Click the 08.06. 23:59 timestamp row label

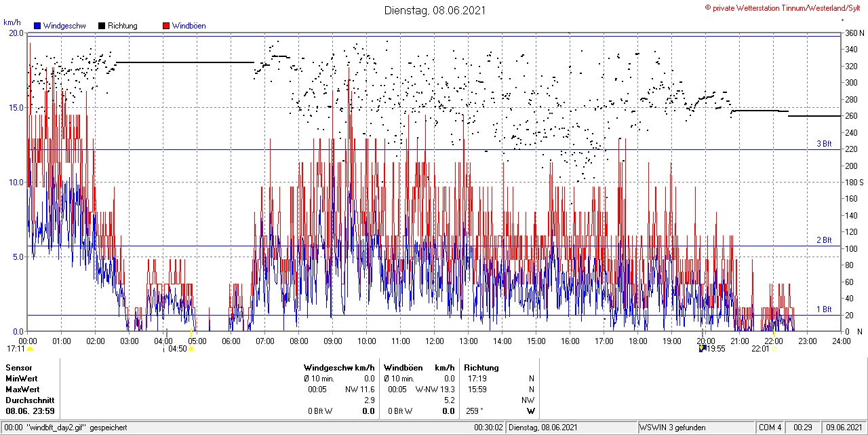pyautogui.click(x=31, y=411)
